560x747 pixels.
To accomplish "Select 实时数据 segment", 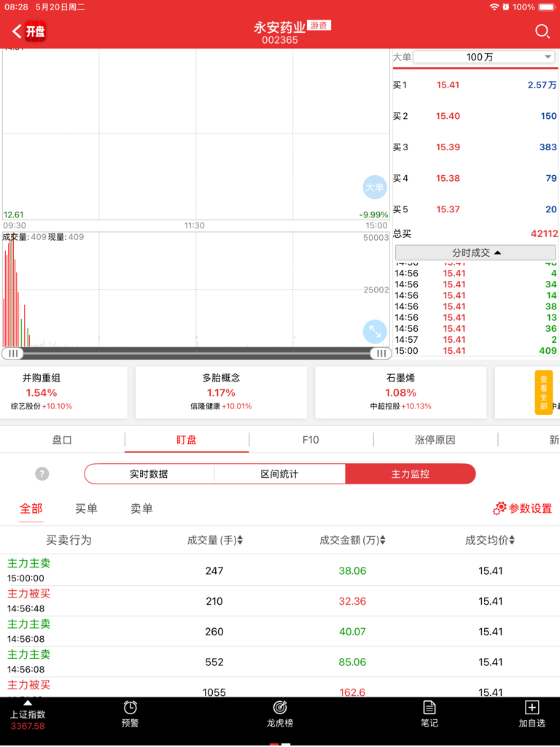I will click(x=149, y=474).
